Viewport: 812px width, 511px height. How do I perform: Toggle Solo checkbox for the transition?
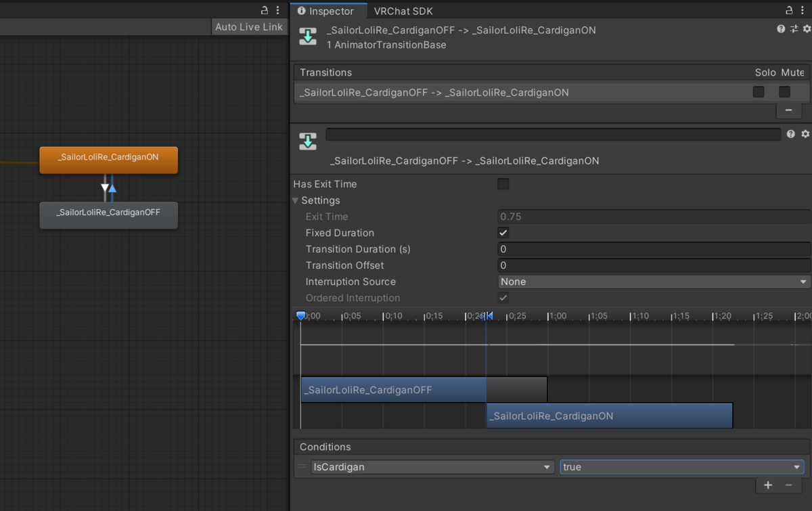coord(759,91)
